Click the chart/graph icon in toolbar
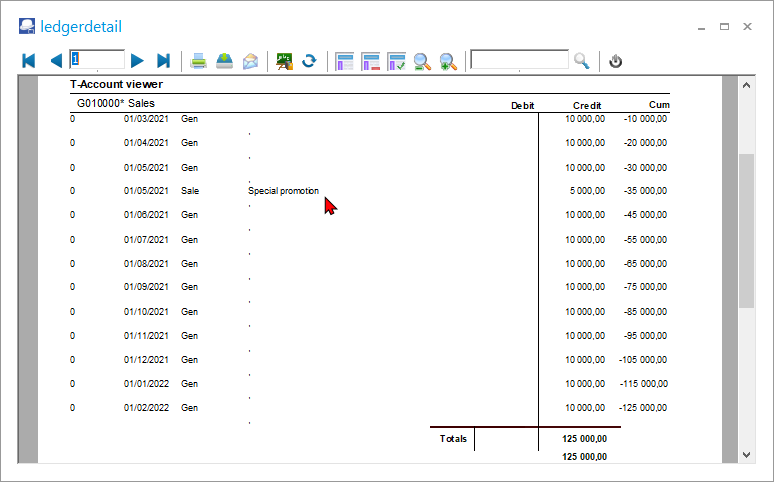Screen dimensions: 774x482 tap(284, 61)
